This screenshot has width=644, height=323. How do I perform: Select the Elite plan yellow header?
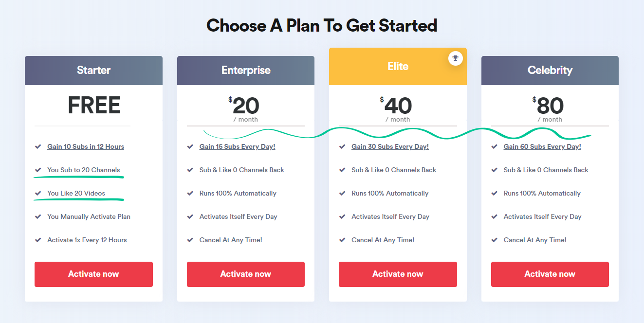coord(398,67)
